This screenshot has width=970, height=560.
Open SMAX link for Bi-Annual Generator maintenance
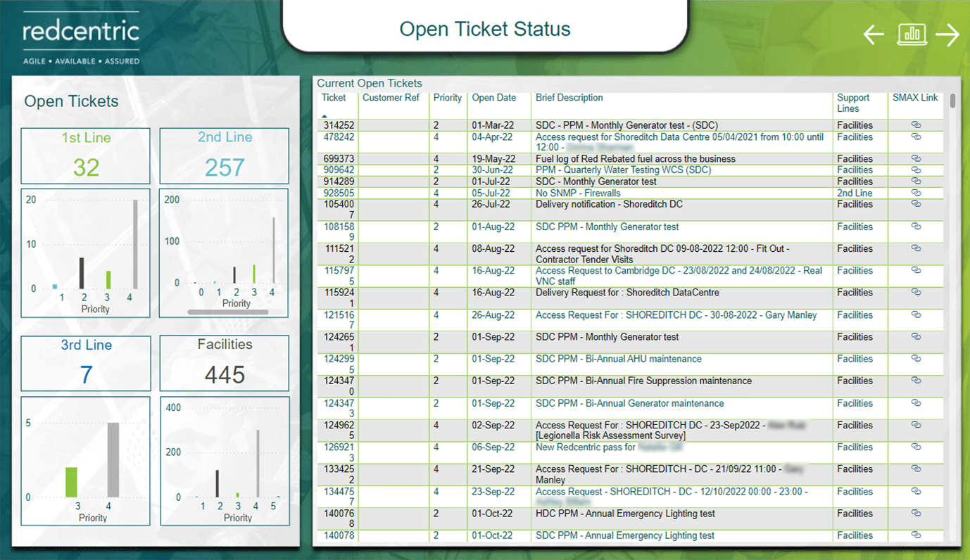916,403
